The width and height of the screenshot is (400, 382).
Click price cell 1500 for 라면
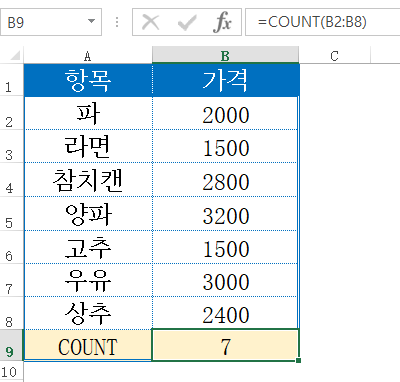(226, 146)
